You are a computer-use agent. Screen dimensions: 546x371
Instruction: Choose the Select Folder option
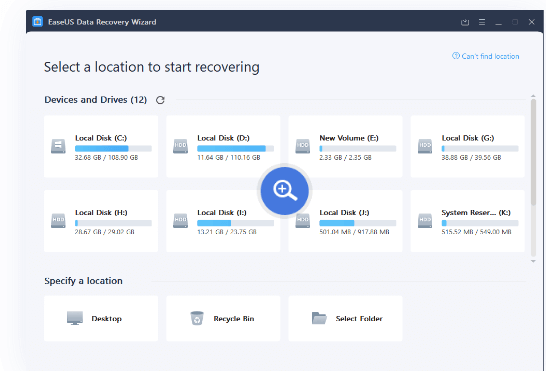[345, 318]
